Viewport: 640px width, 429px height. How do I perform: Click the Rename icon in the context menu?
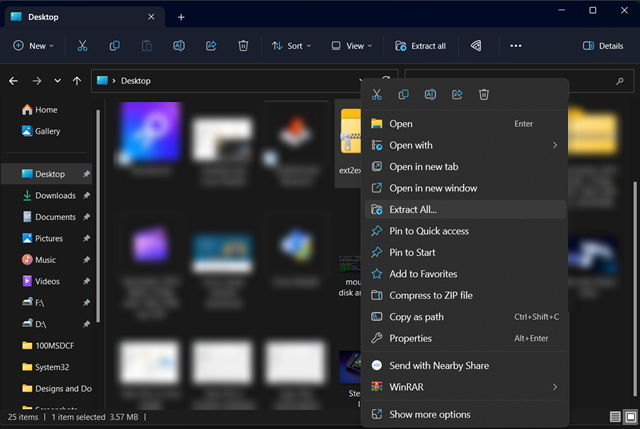[430, 95]
